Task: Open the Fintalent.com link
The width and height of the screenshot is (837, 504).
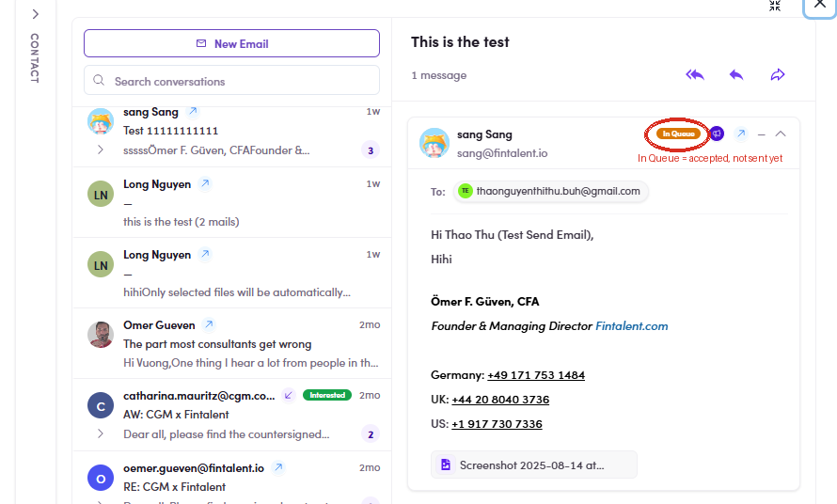Action: (x=631, y=325)
